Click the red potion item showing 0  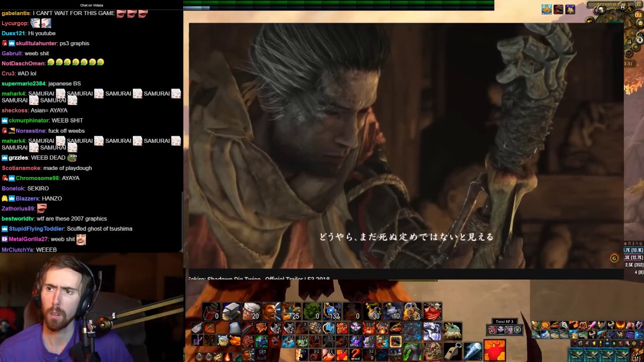[211, 311]
